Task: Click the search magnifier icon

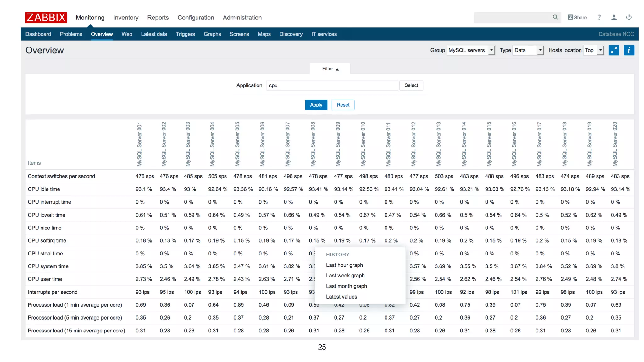Action: 555,17
